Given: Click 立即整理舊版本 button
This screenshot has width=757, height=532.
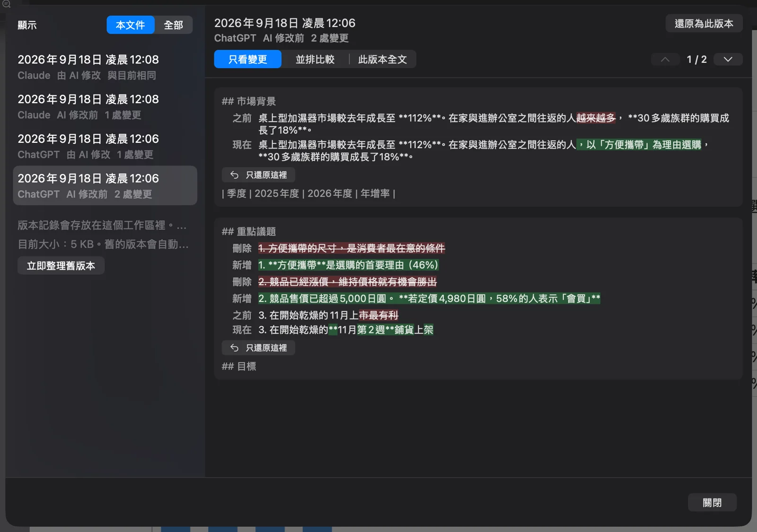Looking at the screenshot, I should click(61, 266).
